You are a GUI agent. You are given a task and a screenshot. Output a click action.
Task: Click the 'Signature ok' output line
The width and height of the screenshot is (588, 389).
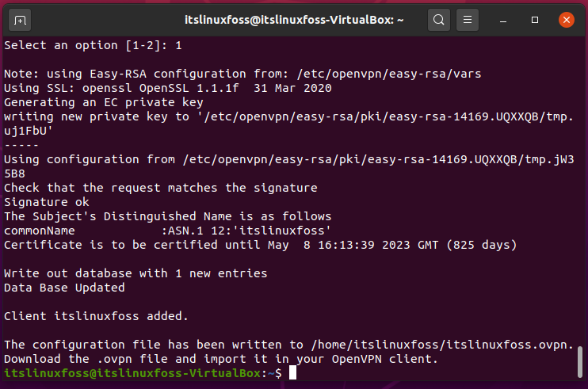tap(47, 202)
